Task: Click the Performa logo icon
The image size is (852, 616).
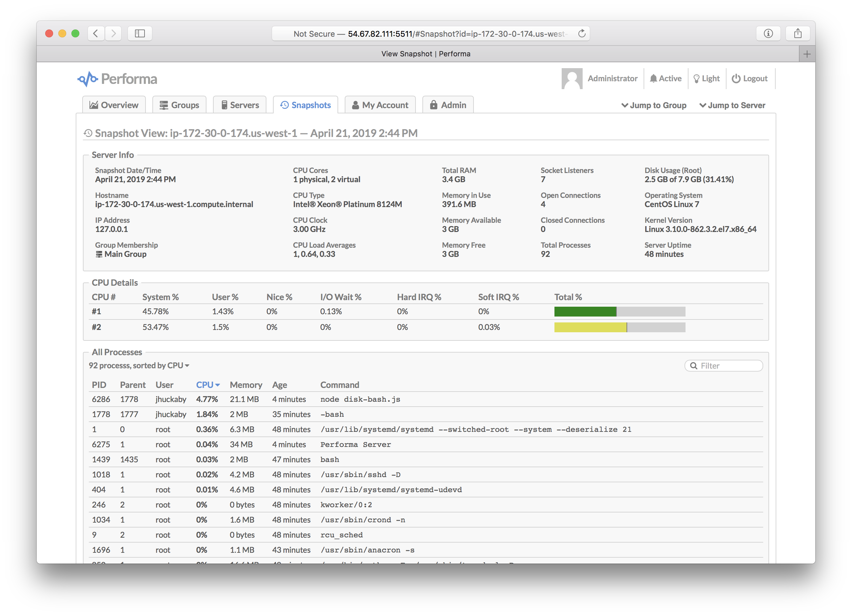Action: tap(87, 79)
